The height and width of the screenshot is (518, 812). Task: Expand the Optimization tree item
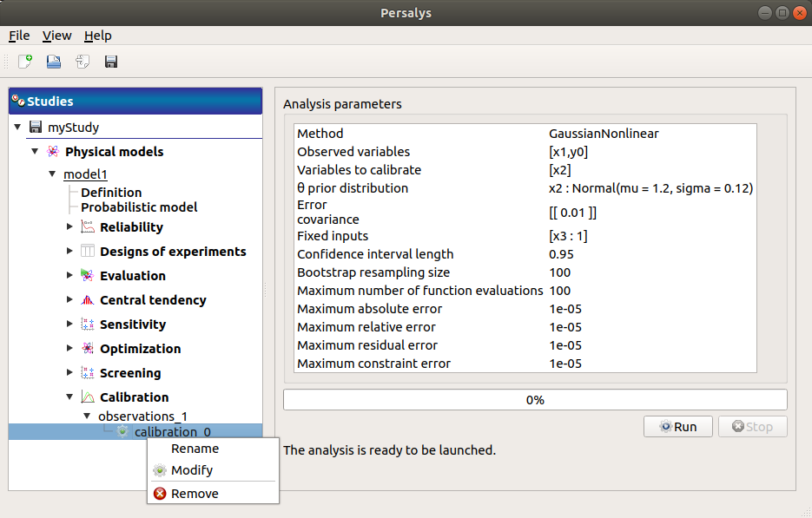click(70, 348)
